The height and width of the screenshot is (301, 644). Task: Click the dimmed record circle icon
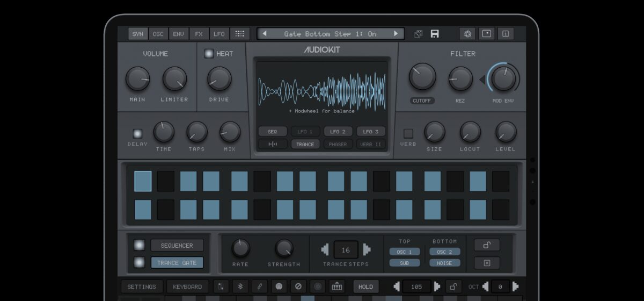click(x=317, y=286)
